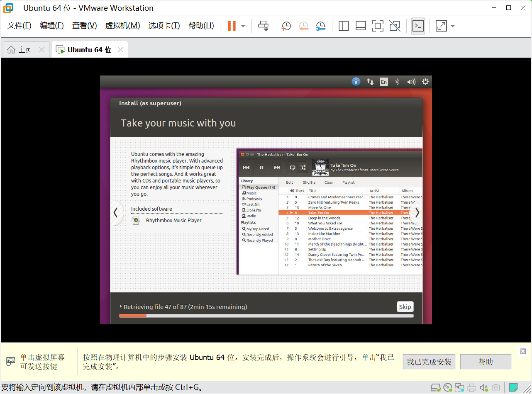Revert the VM to its previous snapshot
Screen dimensions: 532x394
[303, 26]
